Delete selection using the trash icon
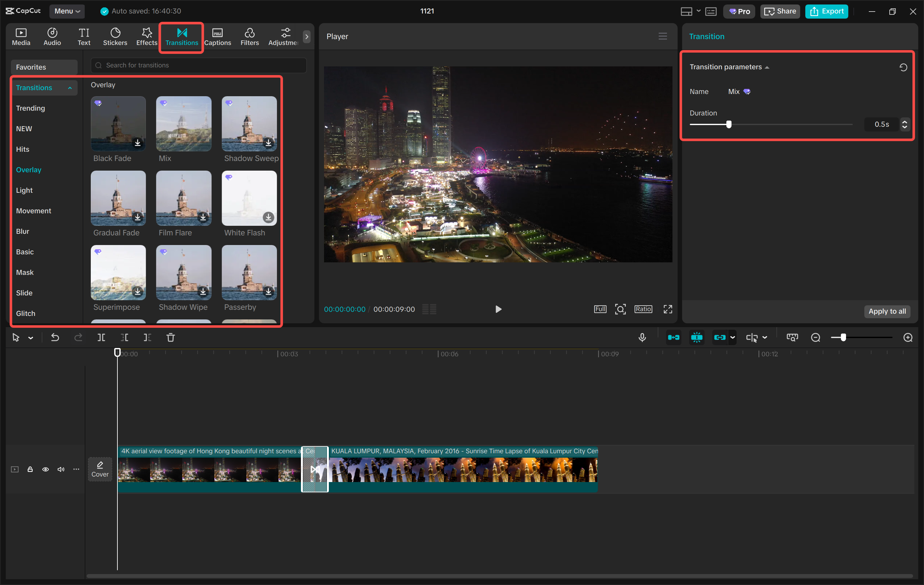Screen dimensions: 924x585 [x=171, y=338]
